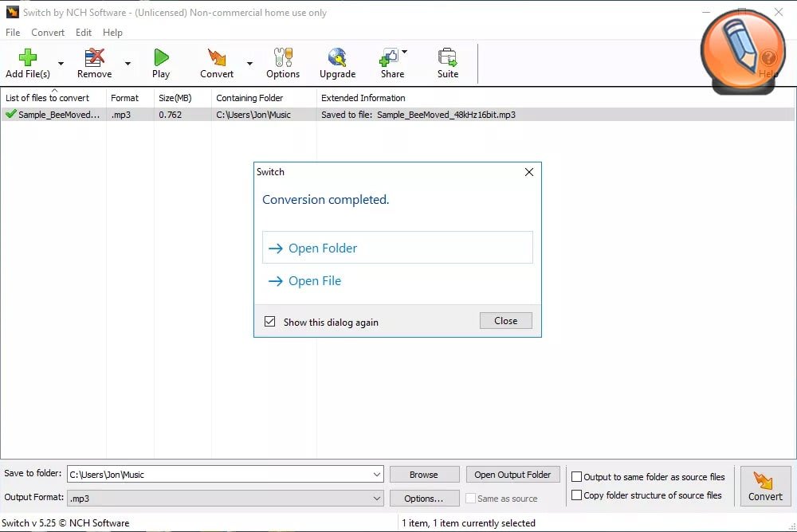
Task: Toggle the Same as source checkbox
Action: tap(471, 499)
